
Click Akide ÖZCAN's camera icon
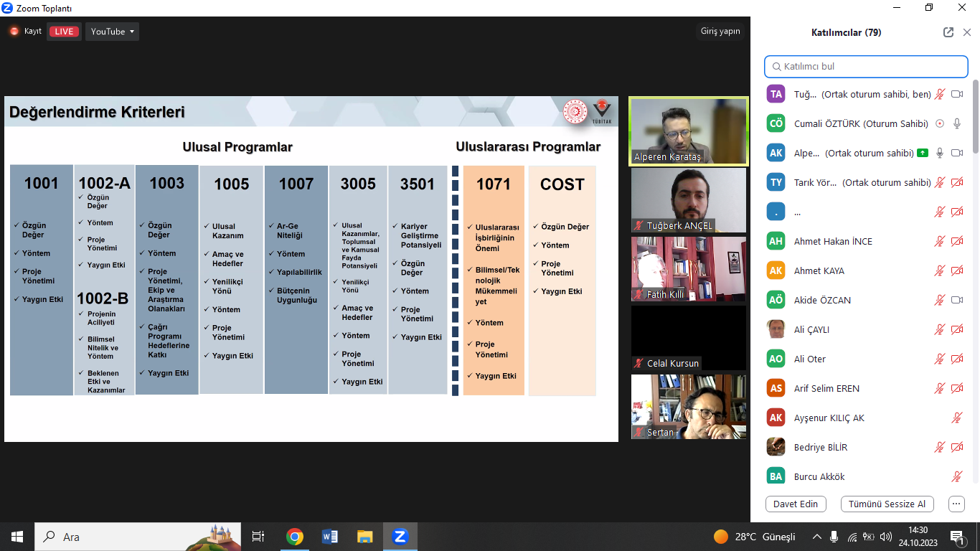956,300
